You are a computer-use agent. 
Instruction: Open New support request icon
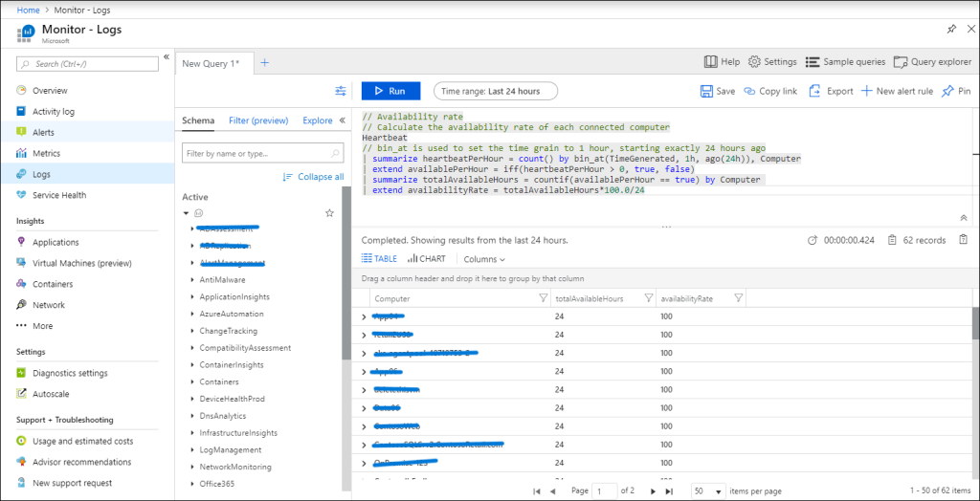(22, 483)
